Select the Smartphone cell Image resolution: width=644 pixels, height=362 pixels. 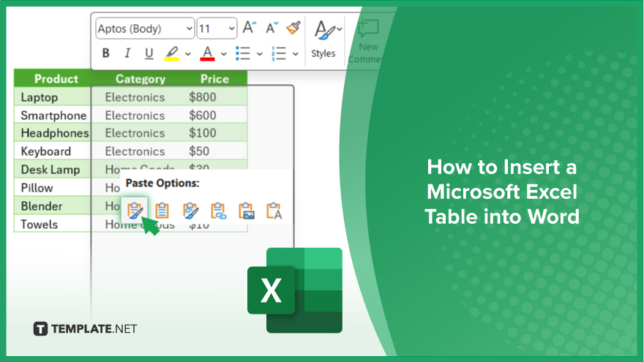coord(53,115)
